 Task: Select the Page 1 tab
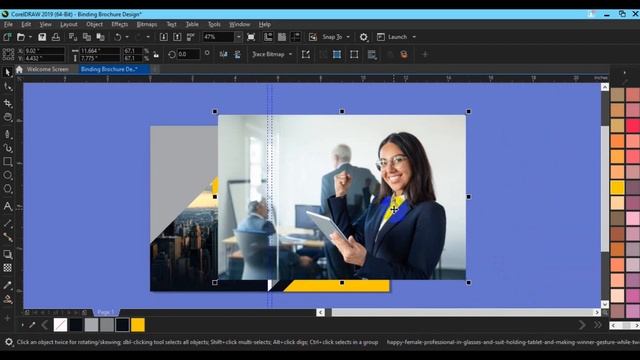(106, 312)
